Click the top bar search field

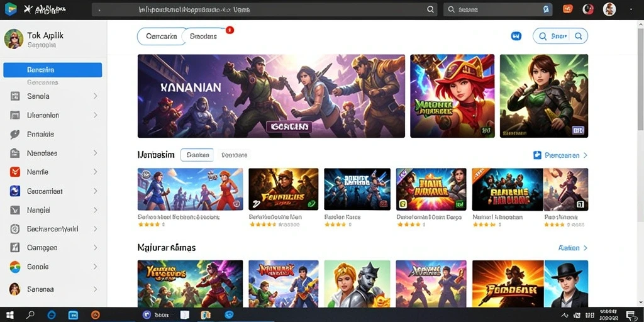click(498, 9)
